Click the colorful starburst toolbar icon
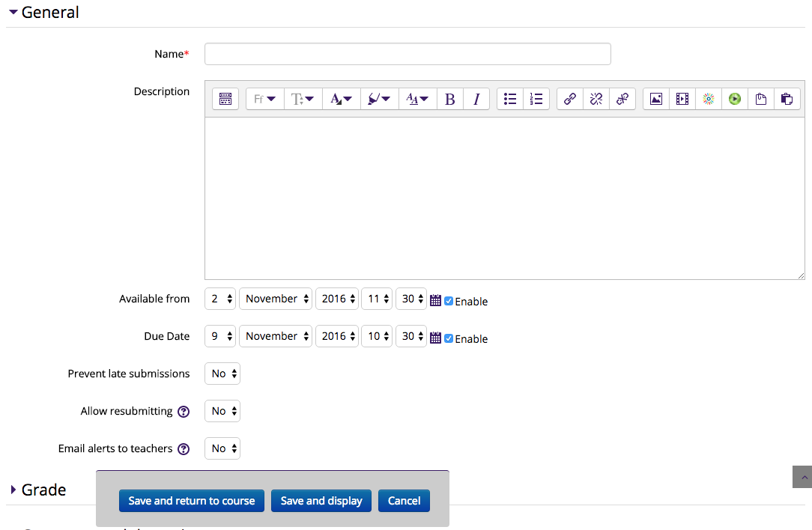Viewport: 812px width, 530px height. point(709,99)
